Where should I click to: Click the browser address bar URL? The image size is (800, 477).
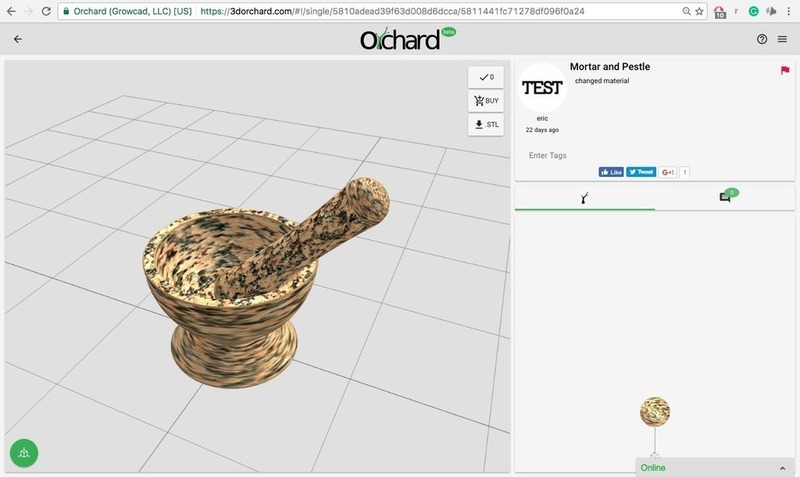[392, 11]
